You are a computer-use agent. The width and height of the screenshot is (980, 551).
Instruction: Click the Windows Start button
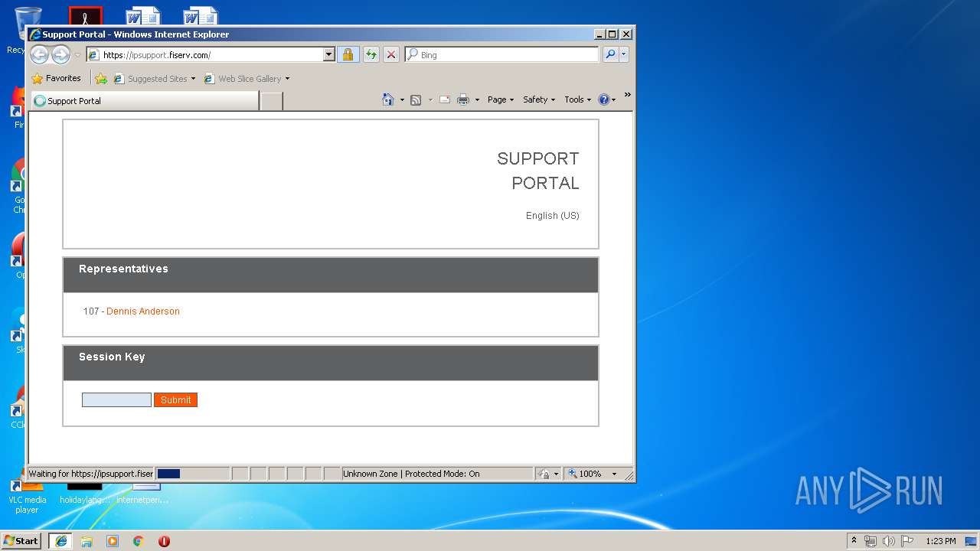click(21, 540)
